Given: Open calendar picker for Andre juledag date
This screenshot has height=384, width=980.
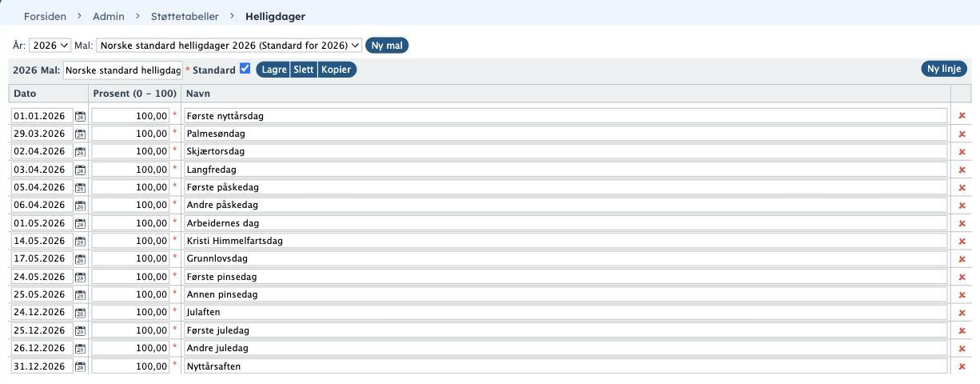Looking at the screenshot, I should [80, 348].
